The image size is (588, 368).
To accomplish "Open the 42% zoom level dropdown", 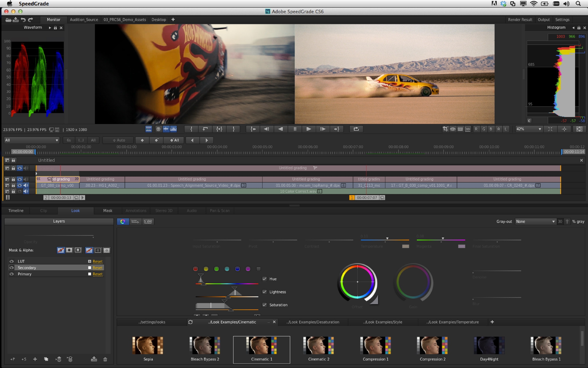I will point(529,129).
